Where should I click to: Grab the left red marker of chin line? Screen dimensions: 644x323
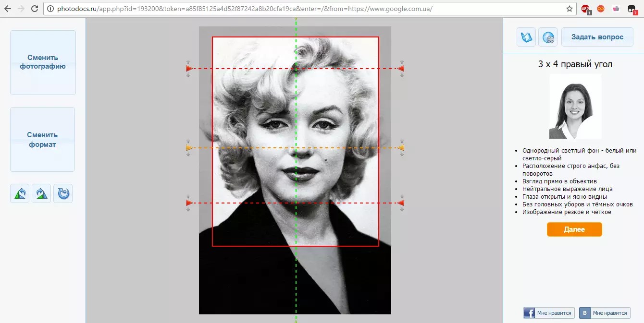(x=189, y=203)
